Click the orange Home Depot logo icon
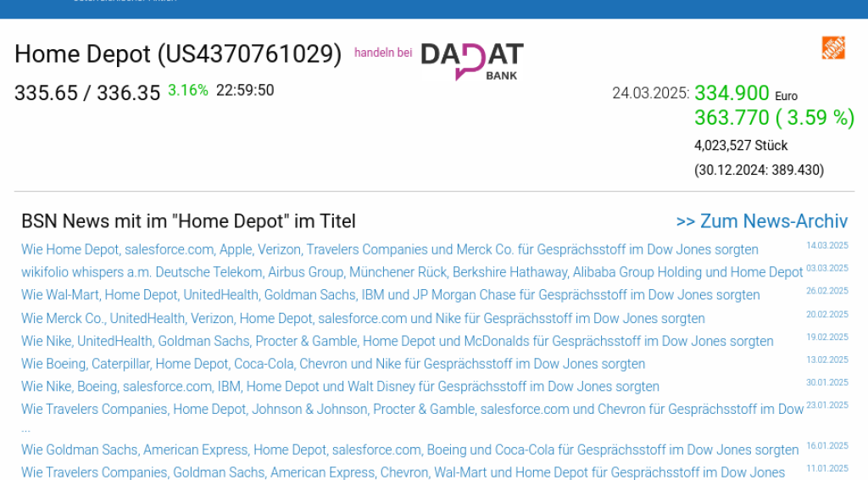868x480 pixels. click(x=832, y=47)
